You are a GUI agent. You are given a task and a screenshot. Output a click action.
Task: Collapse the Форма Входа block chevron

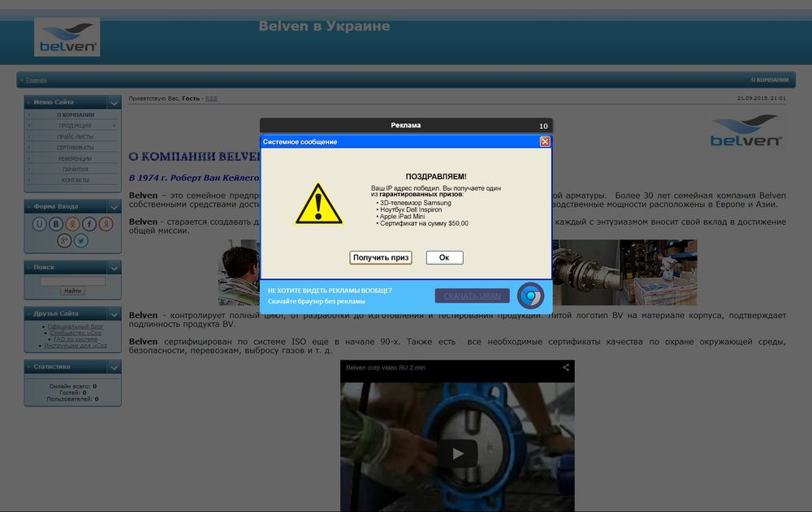[114, 207]
